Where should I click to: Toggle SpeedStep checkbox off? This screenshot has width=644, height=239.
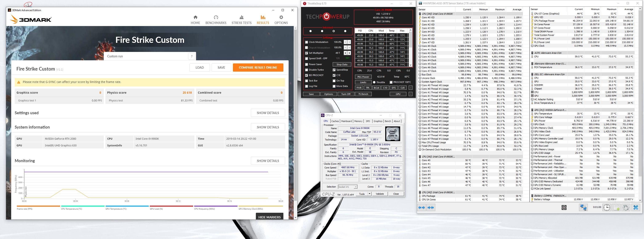[334, 70]
